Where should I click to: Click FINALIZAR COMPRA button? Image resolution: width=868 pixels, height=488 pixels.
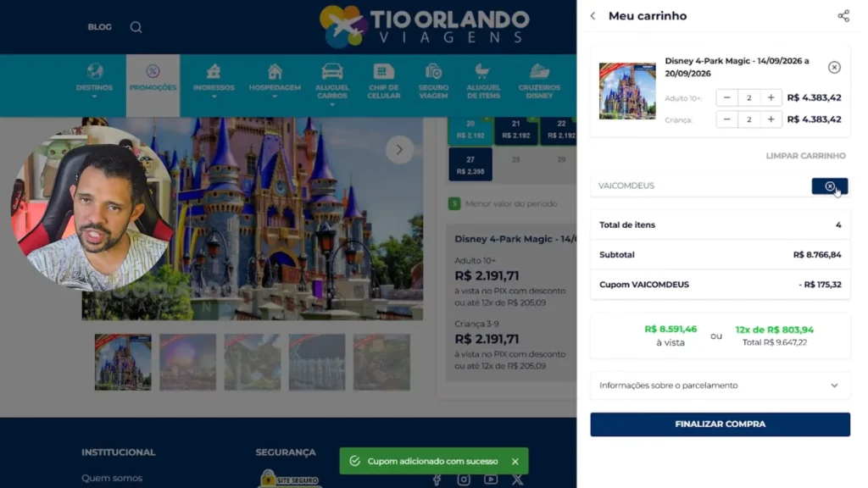720,424
